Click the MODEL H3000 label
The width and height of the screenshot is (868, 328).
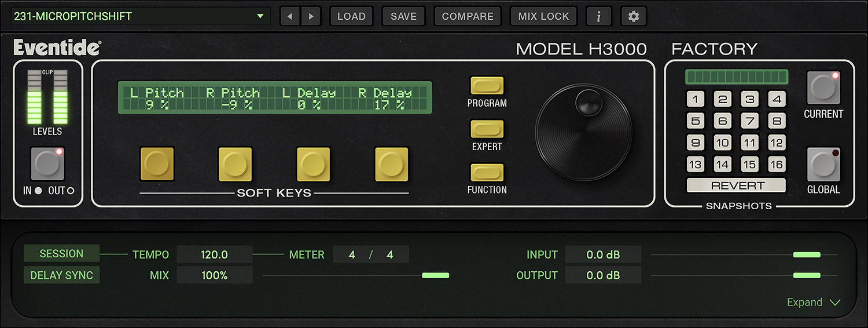581,49
